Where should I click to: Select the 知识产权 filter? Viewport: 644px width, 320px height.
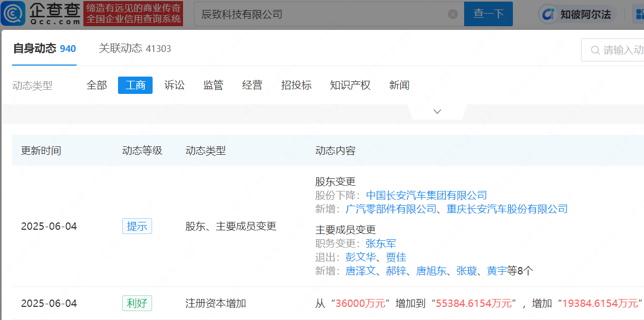pyautogui.click(x=350, y=85)
